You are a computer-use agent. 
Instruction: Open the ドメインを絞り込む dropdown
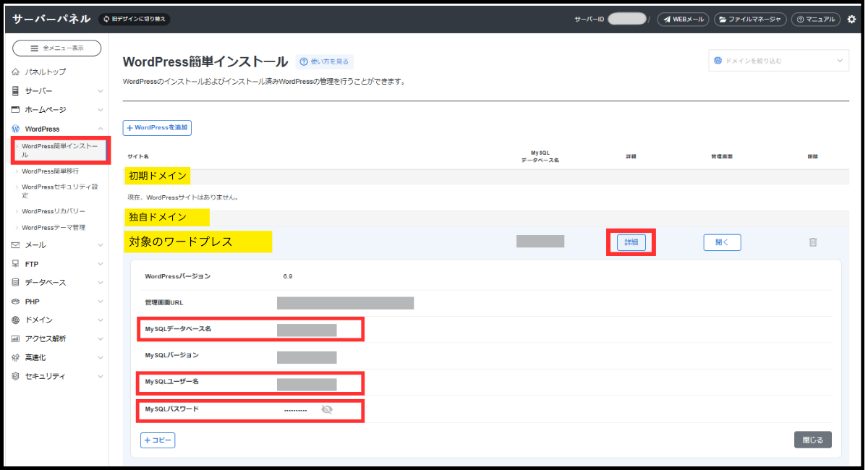coord(778,61)
